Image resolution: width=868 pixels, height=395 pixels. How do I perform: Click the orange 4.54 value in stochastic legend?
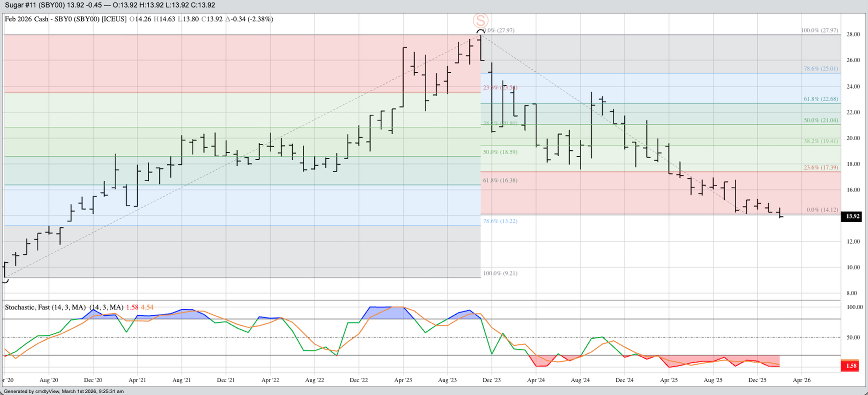coord(147,307)
